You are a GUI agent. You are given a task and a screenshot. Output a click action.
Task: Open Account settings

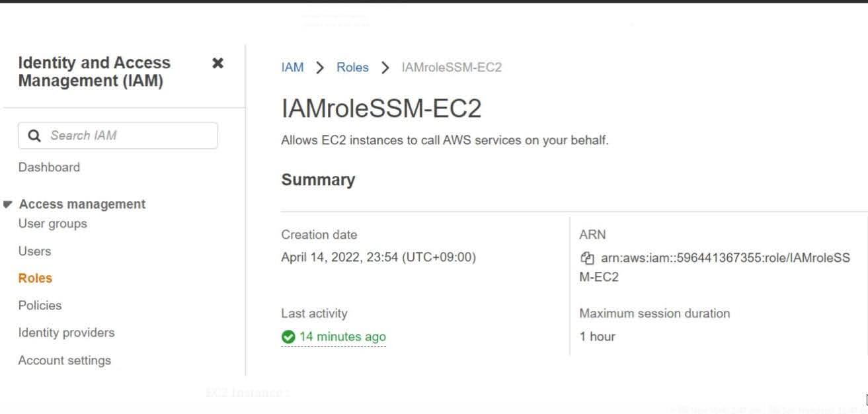tap(64, 360)
